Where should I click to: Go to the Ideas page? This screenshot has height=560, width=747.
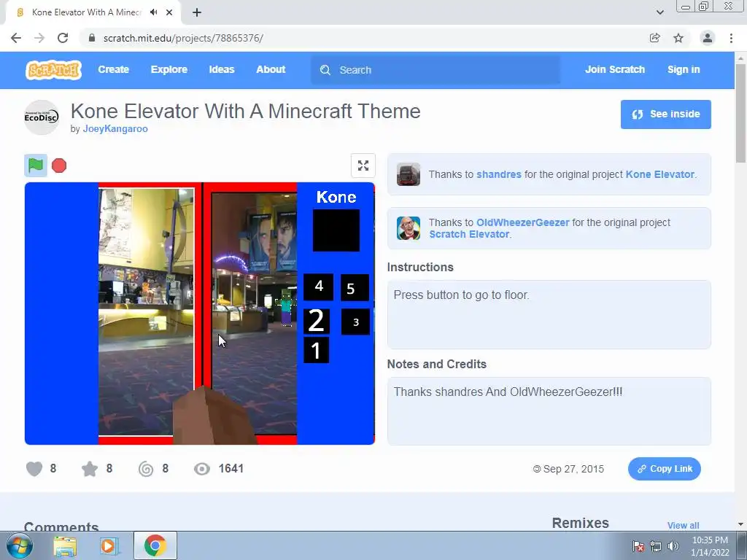click(x=222, y=69)
